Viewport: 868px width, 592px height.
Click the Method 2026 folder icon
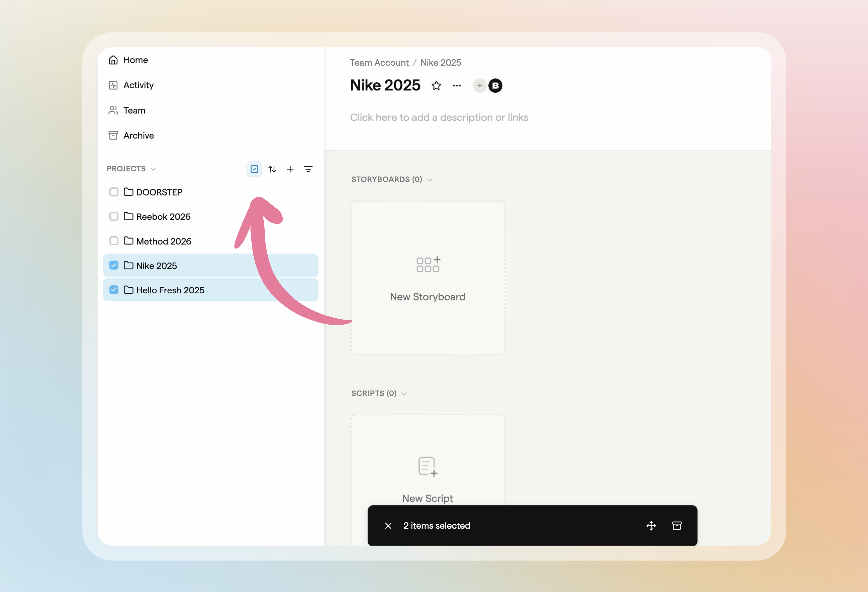(x=129, y=241)
